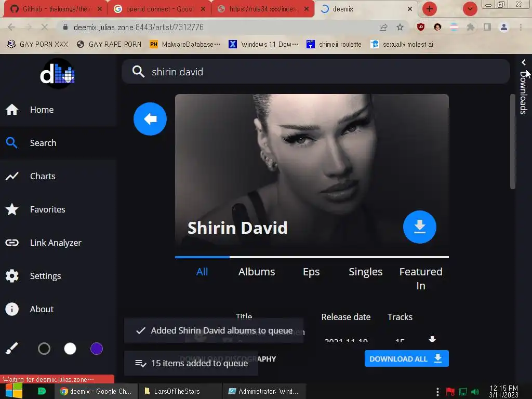Click the Settings gear icon
This screenshot has width=532, height=399.
pyautogui.click(x=12, y=276)
